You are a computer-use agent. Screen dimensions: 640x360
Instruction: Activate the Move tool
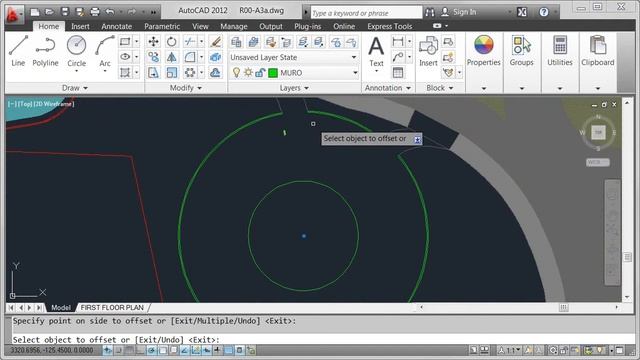coord(153,41)
